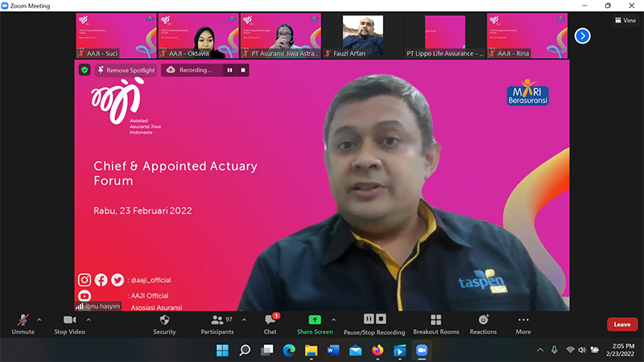Open video options arrow beside Stop Video

[89, 319]
